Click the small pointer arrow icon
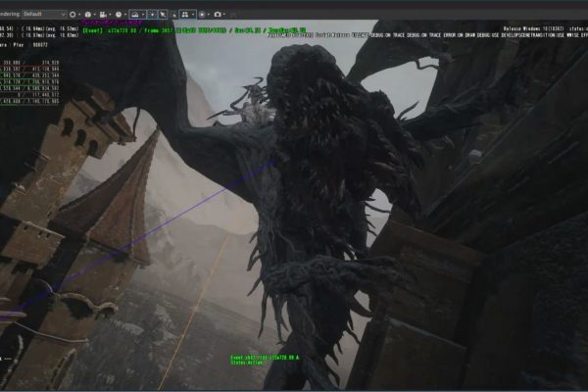Screen dimensions: 588x392 point(174,15)
